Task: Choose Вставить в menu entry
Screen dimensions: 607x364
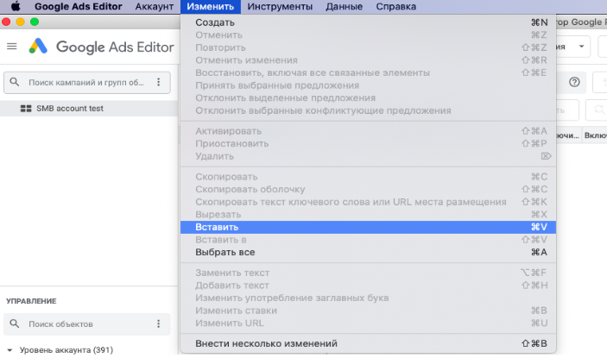Action: pyautogui.click(x=368, y=240)
